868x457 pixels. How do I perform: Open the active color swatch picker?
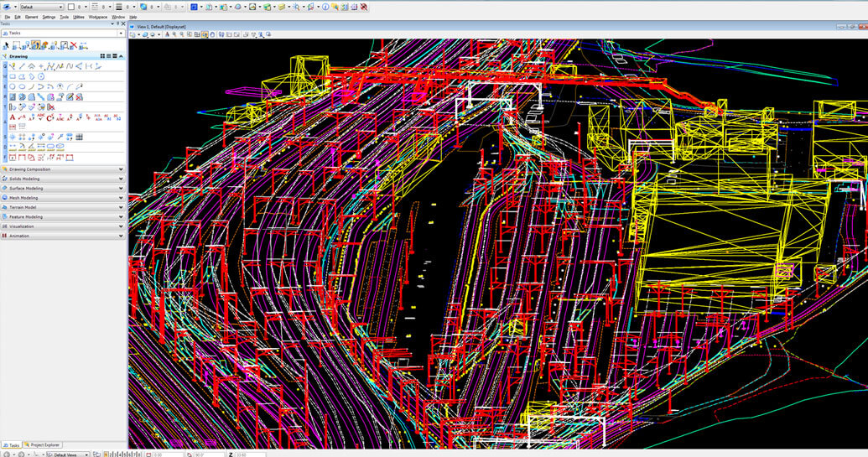point(70,7)
